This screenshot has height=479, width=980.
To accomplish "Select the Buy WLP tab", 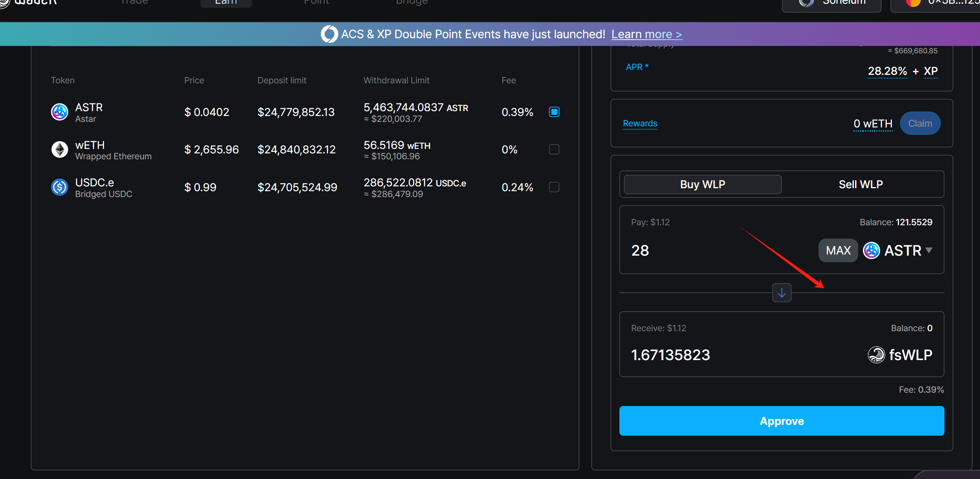I will [702, 184].
